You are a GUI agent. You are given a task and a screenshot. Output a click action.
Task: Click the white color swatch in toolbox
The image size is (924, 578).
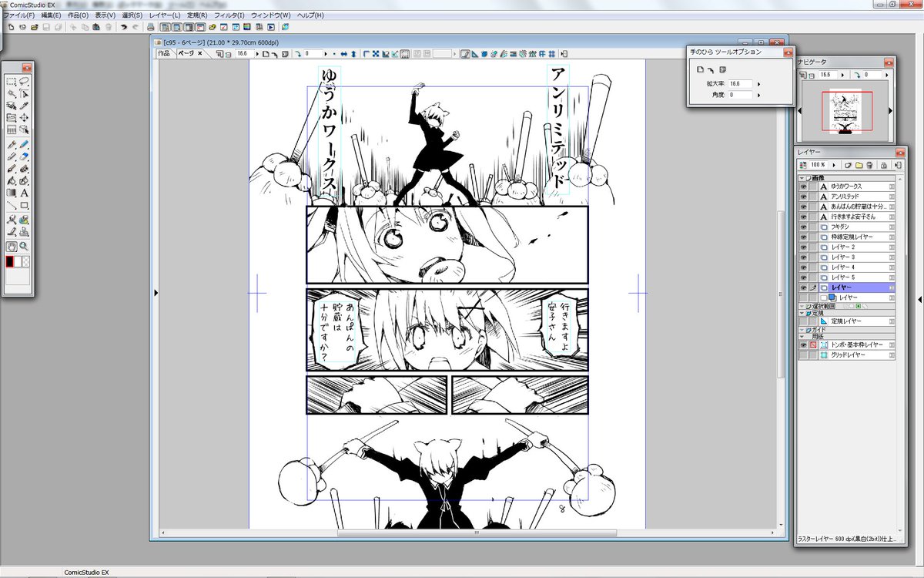click(19, 262)
